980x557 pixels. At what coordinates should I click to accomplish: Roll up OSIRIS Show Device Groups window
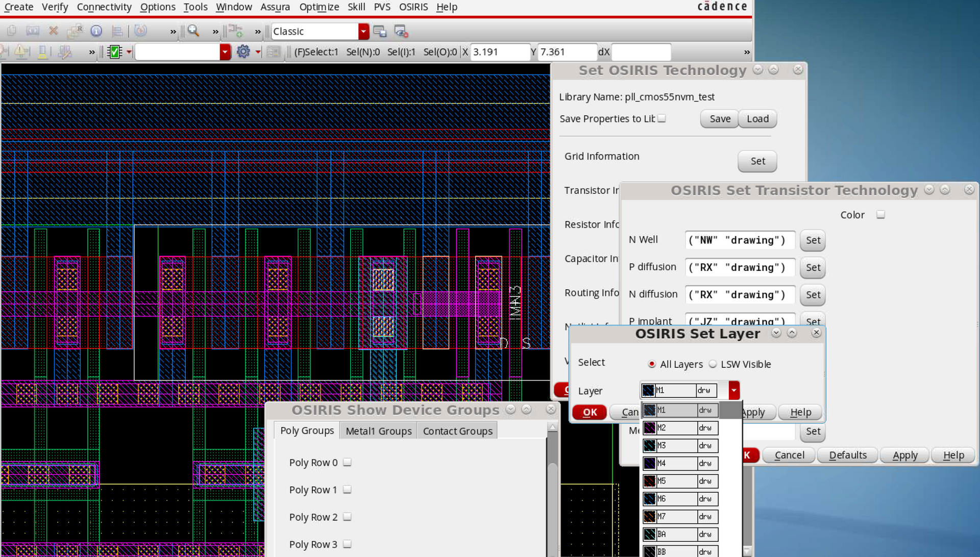(x=527, y=409)
